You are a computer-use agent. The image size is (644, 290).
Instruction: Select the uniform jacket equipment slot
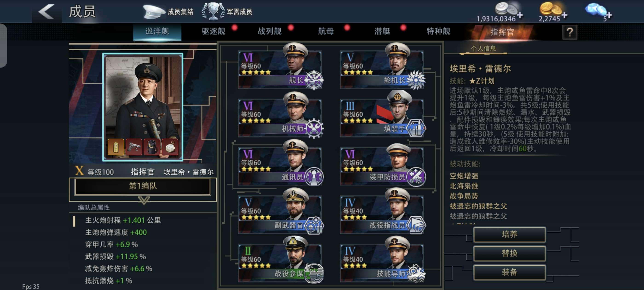click(152, 147)
